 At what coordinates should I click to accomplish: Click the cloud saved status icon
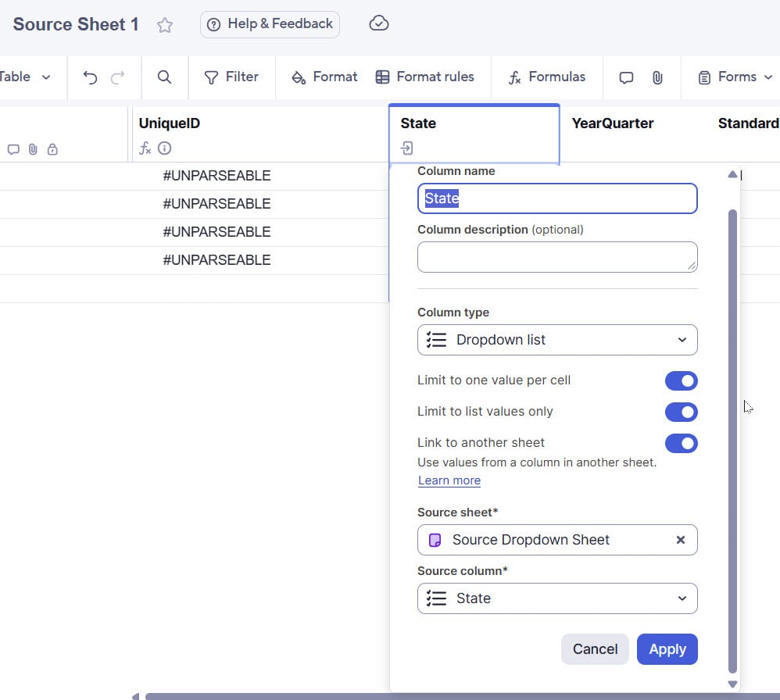(378, 23)
